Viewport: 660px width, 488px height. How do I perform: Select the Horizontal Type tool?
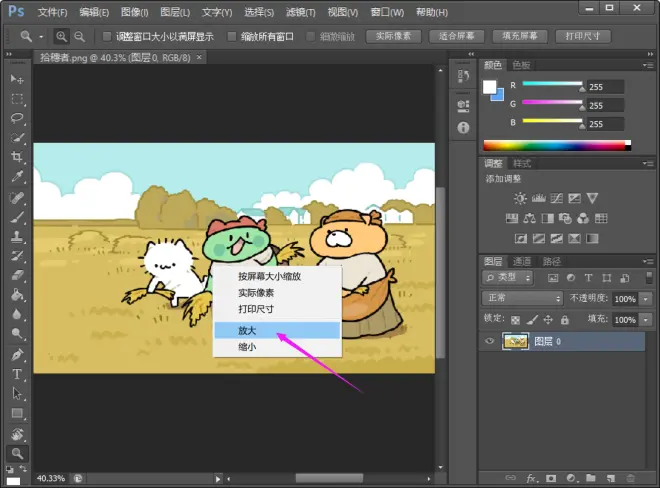(x=17, y=374)
